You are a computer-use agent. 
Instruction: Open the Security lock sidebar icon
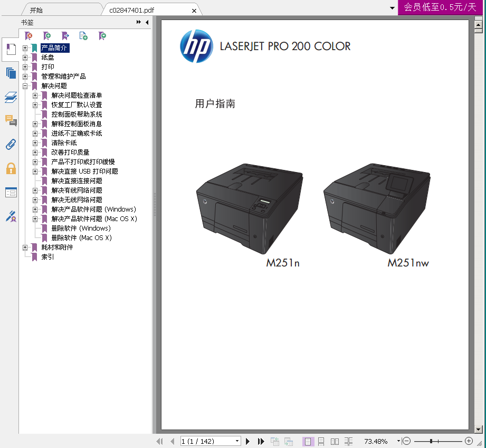[x=11, y=168]
